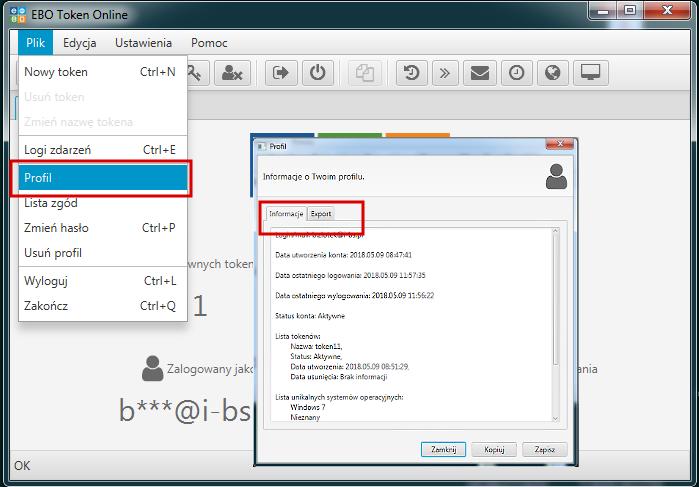The image size is (699, 487).
Task: Click scrollbar down arrow in Profil dialog
Action: [x=555, y=418]
